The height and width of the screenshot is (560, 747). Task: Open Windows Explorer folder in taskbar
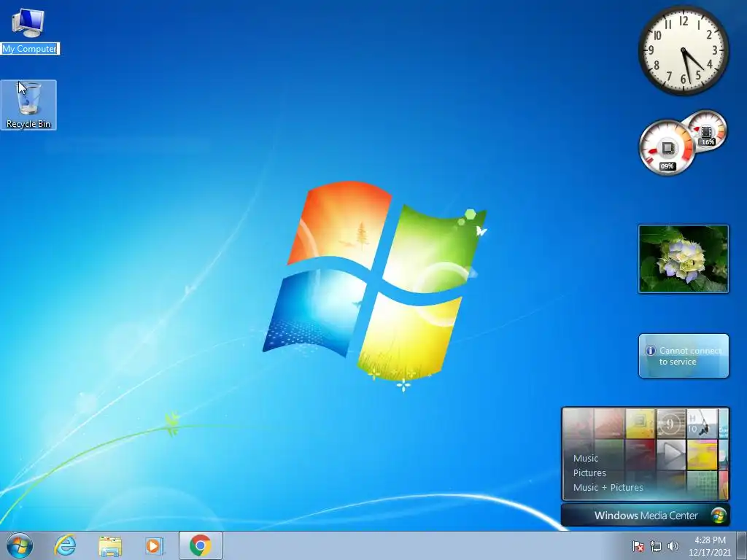click(110, 545)
